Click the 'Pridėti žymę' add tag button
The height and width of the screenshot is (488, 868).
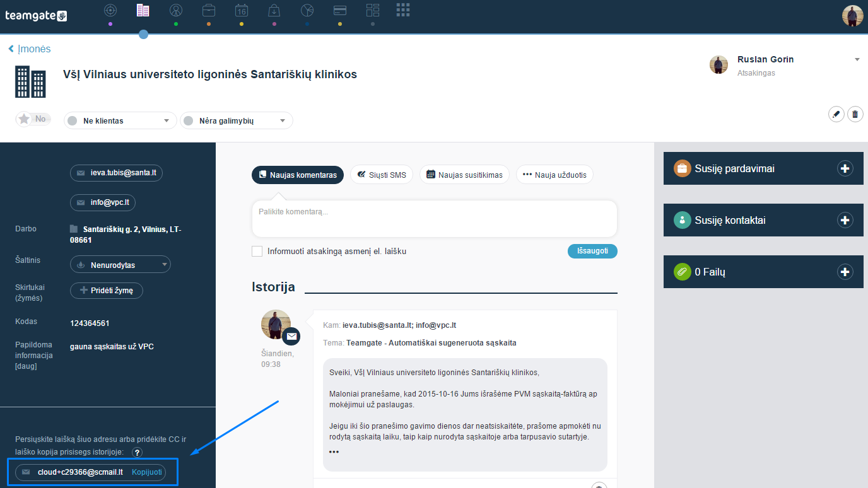[107, 291]
